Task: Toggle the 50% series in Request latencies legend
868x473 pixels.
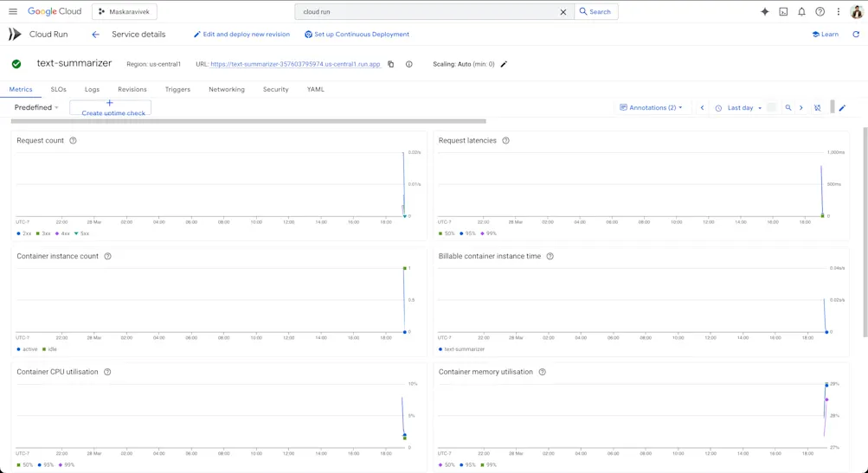Action: (447, 233)
